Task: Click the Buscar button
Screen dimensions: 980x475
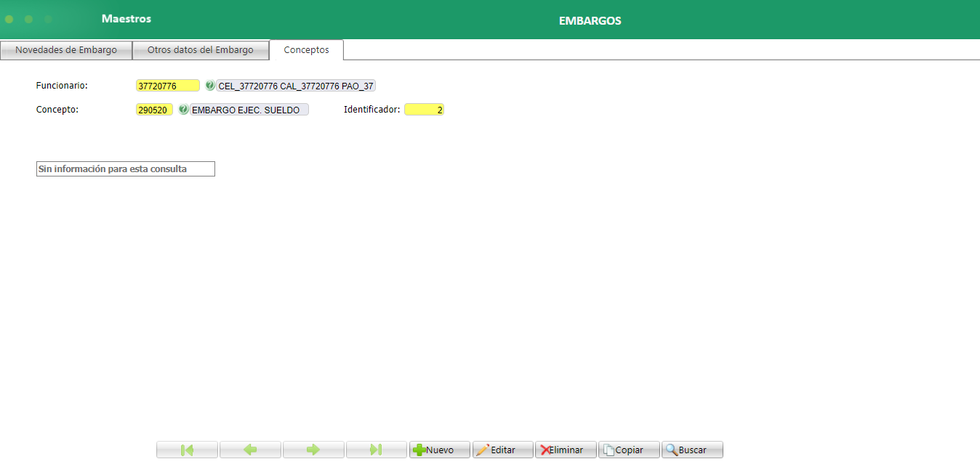Action: tap(693, 450)
